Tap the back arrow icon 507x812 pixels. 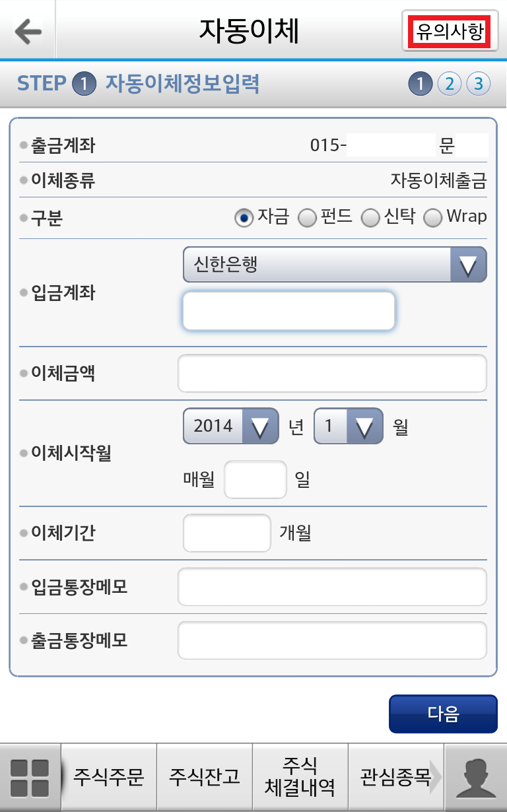(28, 31)
